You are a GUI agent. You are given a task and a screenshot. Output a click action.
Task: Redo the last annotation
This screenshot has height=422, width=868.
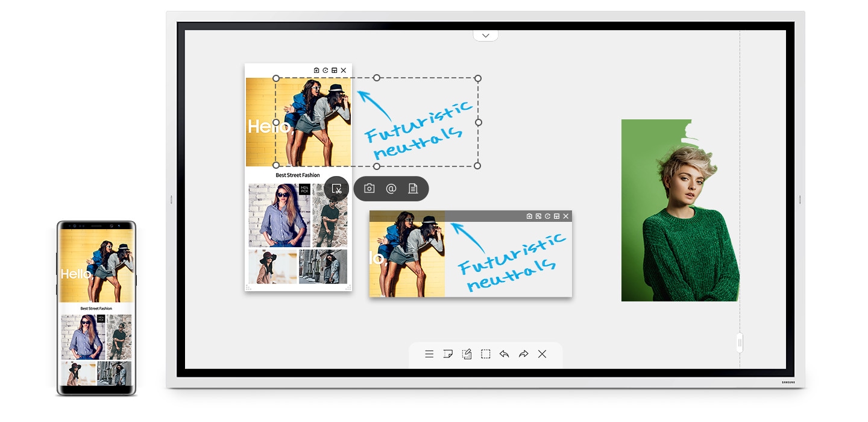[523, 354]
